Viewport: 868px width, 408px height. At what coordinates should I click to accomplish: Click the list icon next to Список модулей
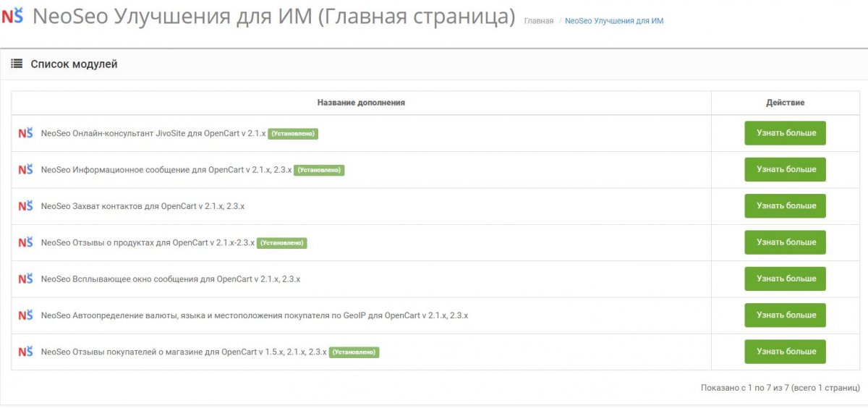click(x=17, y=64)
